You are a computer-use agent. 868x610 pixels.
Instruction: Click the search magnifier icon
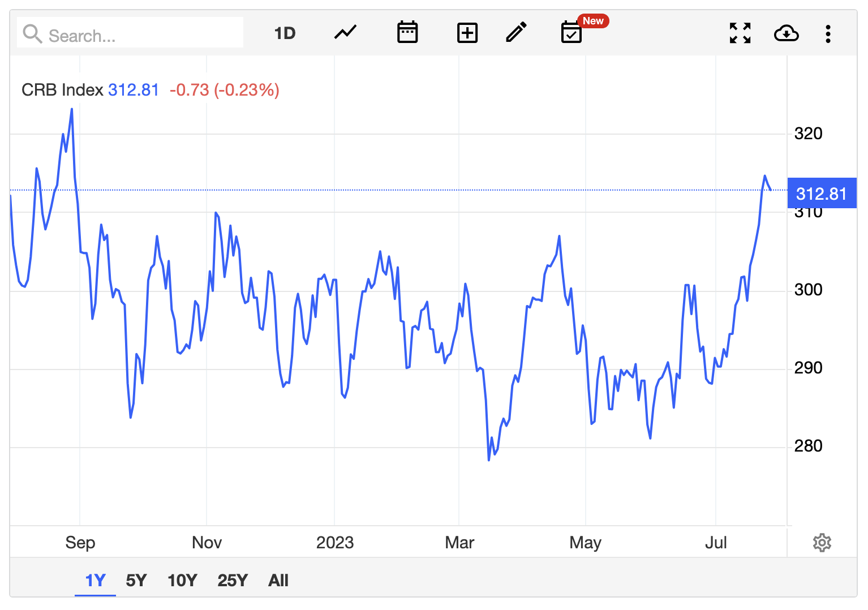32,34
